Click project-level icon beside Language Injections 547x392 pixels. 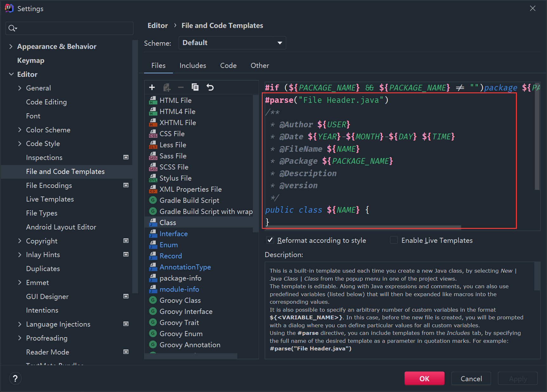[x=126, y=324]
